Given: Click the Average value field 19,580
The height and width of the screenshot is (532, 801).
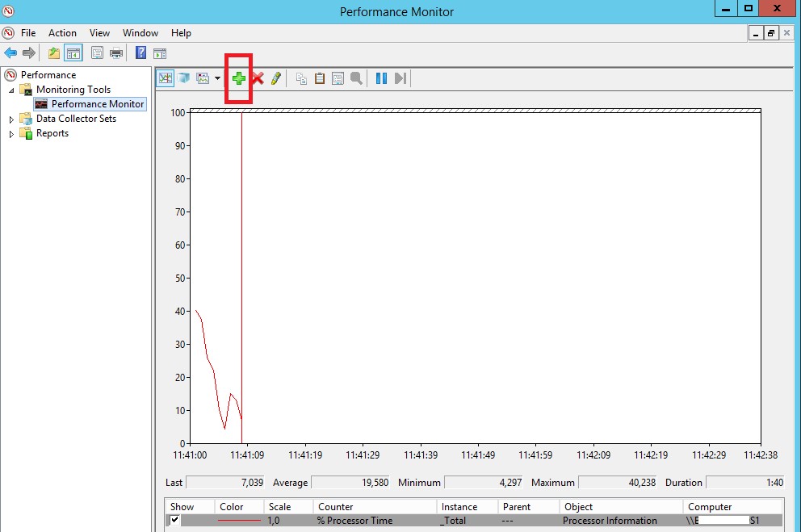Looking at the screenshot, I should (x=350, y=483).
